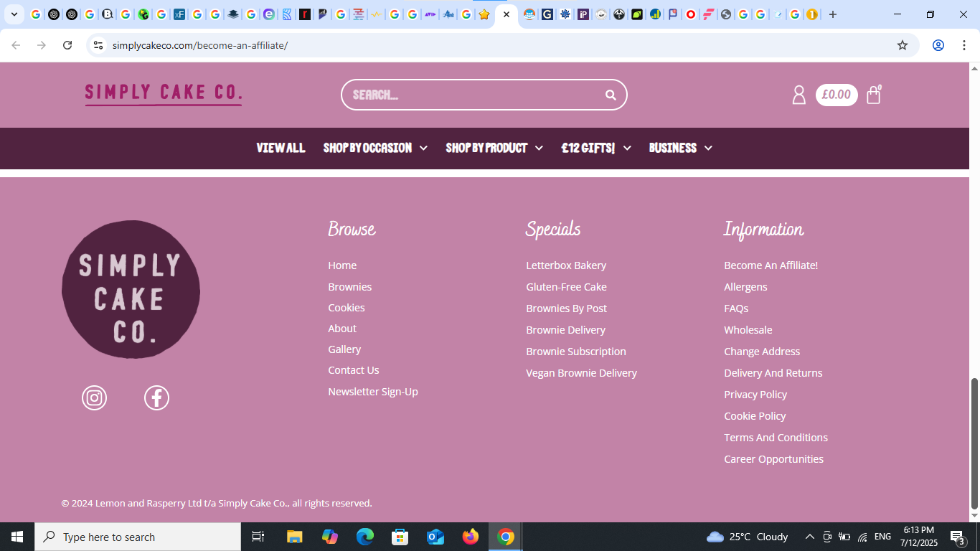Screen dimensions: 980x551
Task: Open the Home footer link
Action: (x=342, y=265)
